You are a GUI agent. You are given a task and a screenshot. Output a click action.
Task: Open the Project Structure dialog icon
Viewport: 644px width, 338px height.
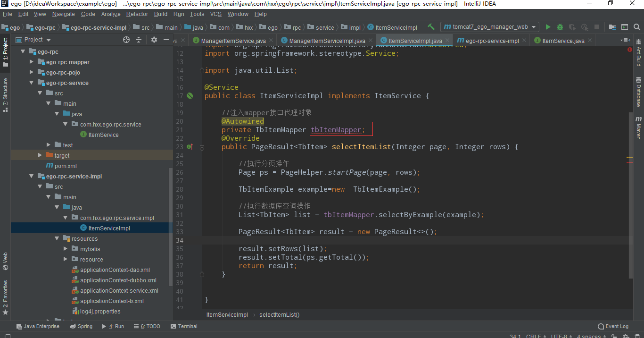tap(612, 27)
